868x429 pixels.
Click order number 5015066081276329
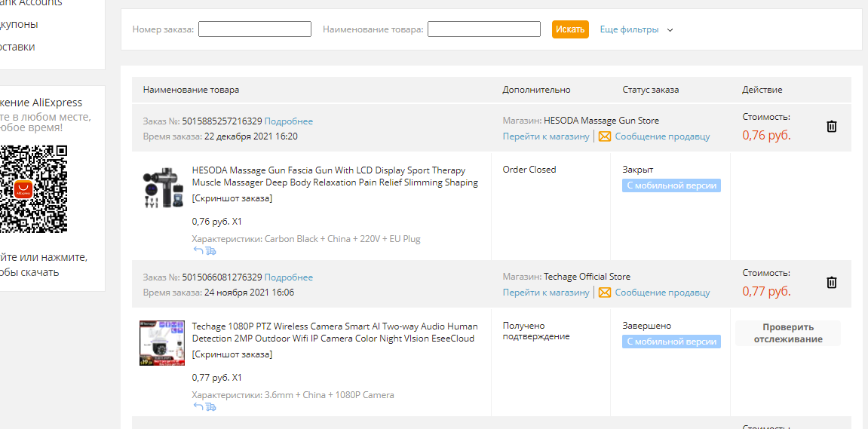(222, 277)
